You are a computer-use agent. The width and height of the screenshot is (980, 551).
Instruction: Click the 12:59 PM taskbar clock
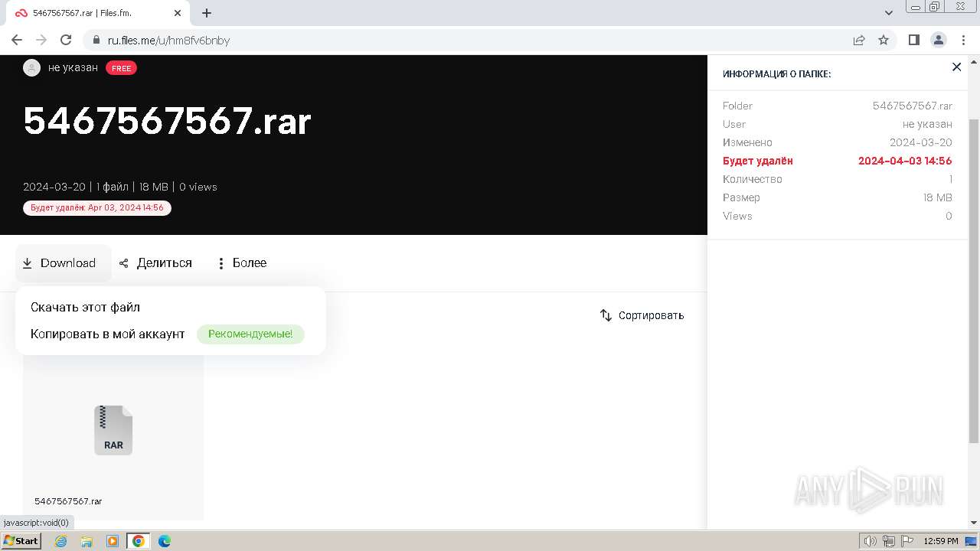(941, 541)
